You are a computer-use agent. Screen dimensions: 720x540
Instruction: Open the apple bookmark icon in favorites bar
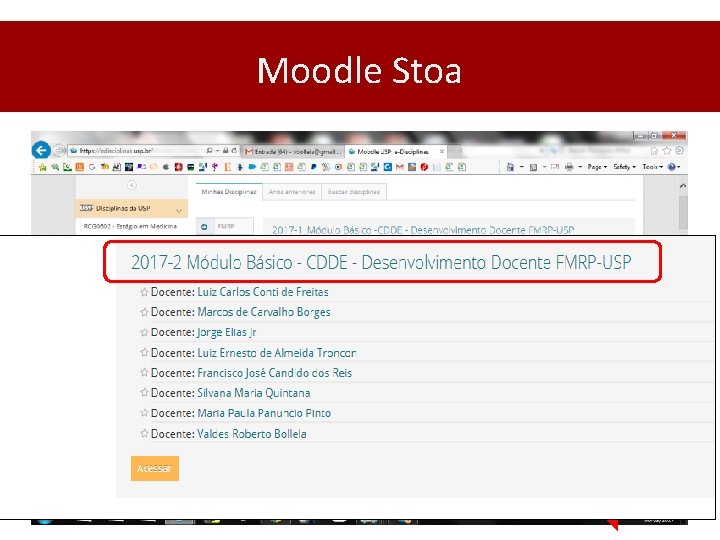click(x=166, y=167)
